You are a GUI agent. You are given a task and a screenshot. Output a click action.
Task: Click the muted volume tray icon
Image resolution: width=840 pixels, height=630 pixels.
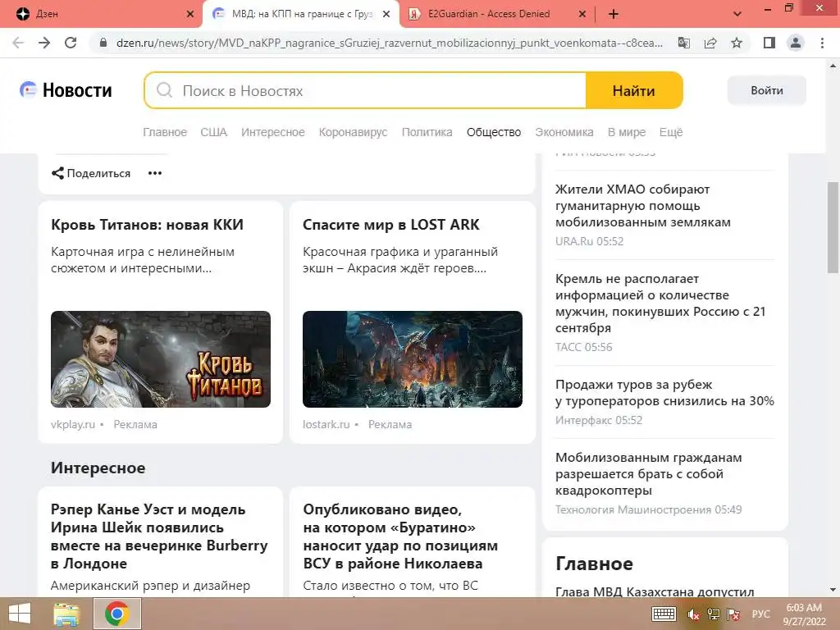pos(693,614)
